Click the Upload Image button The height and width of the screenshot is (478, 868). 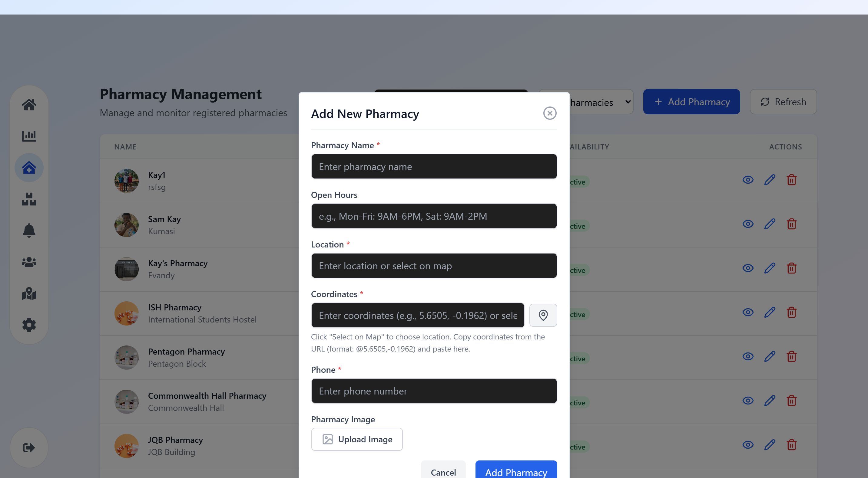click(357, 439)
